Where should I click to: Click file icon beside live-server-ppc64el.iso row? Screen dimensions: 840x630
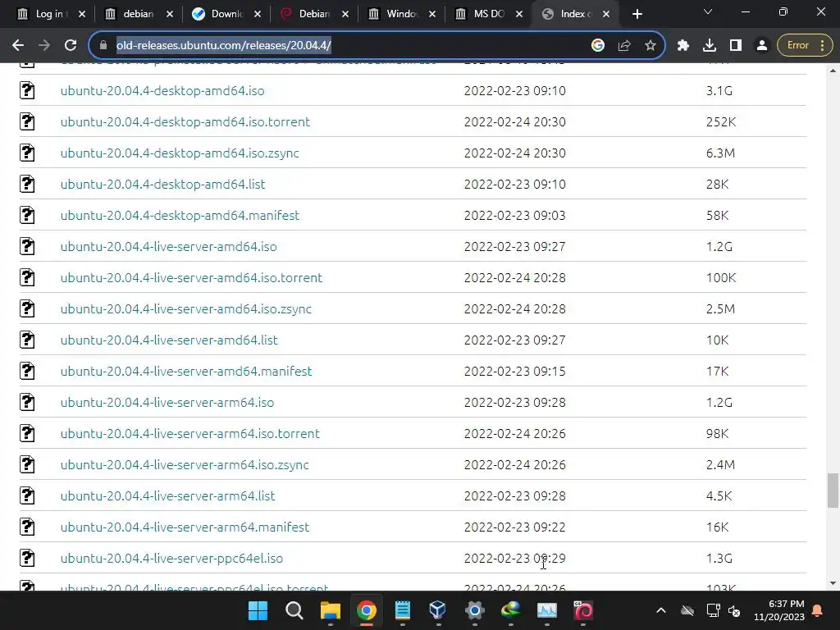coord(27,558)
